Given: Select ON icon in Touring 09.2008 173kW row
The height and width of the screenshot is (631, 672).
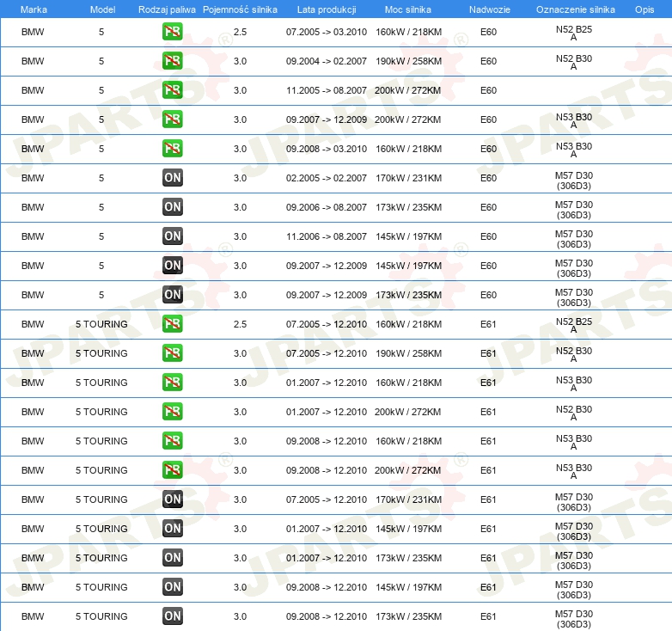Looking at the screenshot, I should pos(172,616).
